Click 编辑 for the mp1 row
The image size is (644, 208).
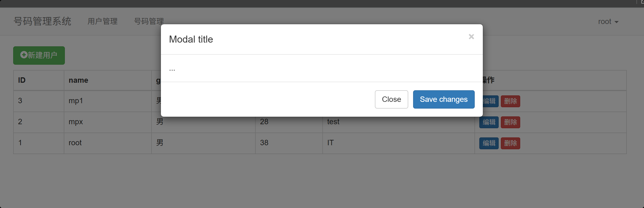click(x=490, y=101)
